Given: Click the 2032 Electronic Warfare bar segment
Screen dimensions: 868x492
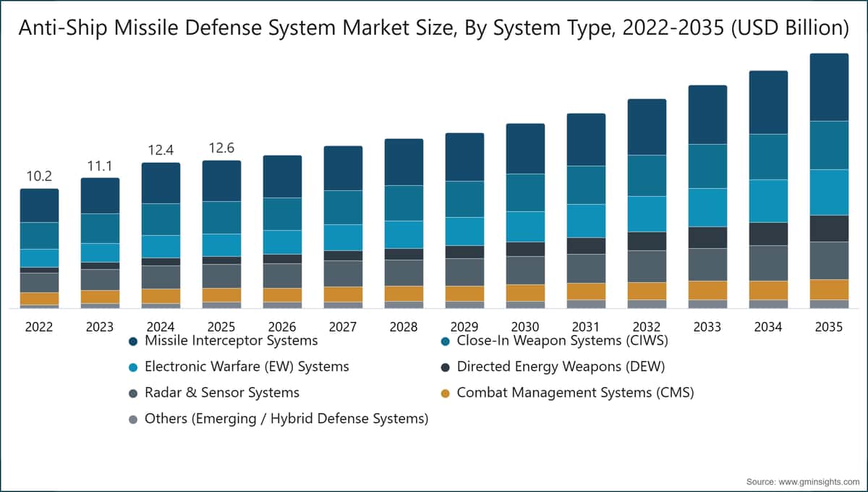Looking at the screenshot, I should pos(647,214).
